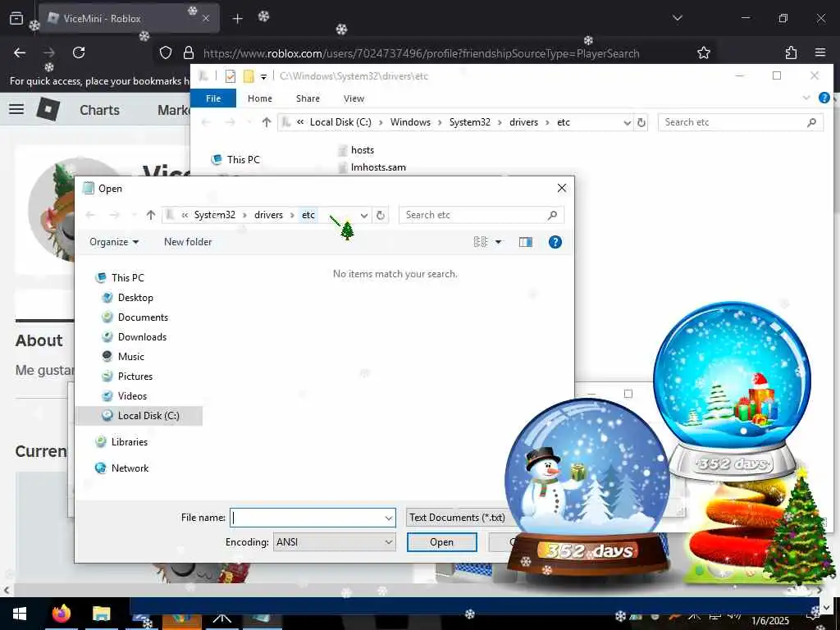Select Local Disk (C:) in Explorer breadcrumb
This screenshot has height=630, width=840.
340,122
